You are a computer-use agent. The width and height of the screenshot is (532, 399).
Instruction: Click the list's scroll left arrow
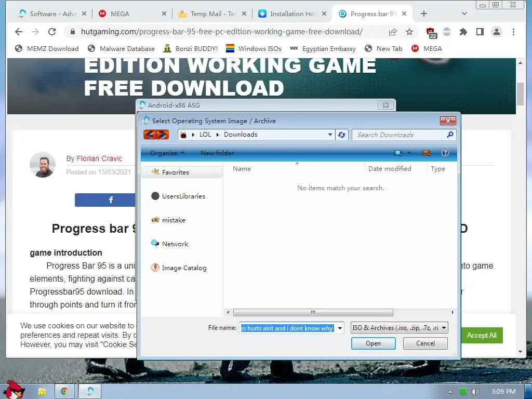[x=228, y=312]
